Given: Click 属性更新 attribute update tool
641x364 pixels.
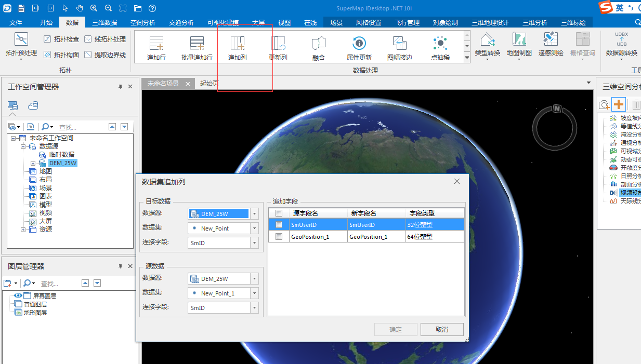Looking at the screenshot, I should tap(359, 48).
